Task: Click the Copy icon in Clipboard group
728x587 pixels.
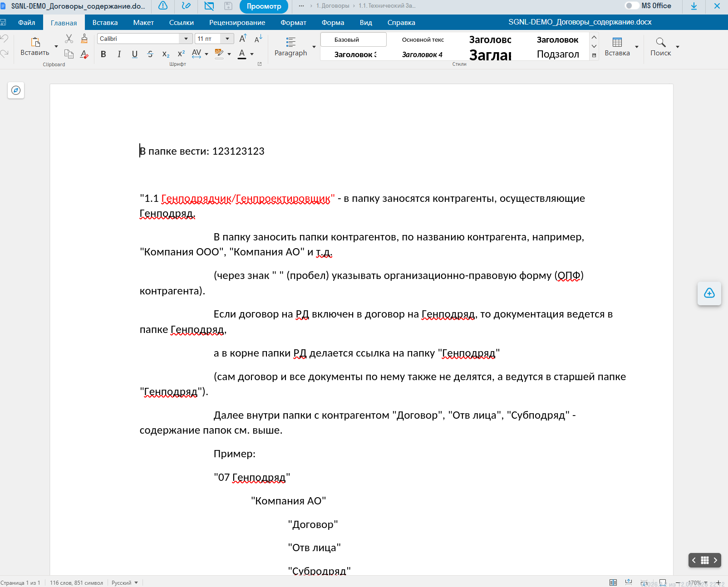Action: (69, 54)
